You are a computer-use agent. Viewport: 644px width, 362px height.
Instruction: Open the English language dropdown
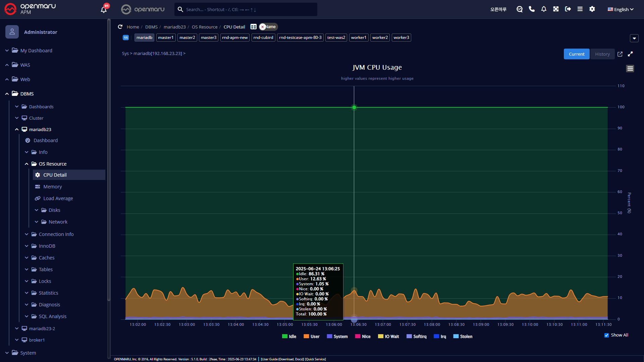(621, 9)
